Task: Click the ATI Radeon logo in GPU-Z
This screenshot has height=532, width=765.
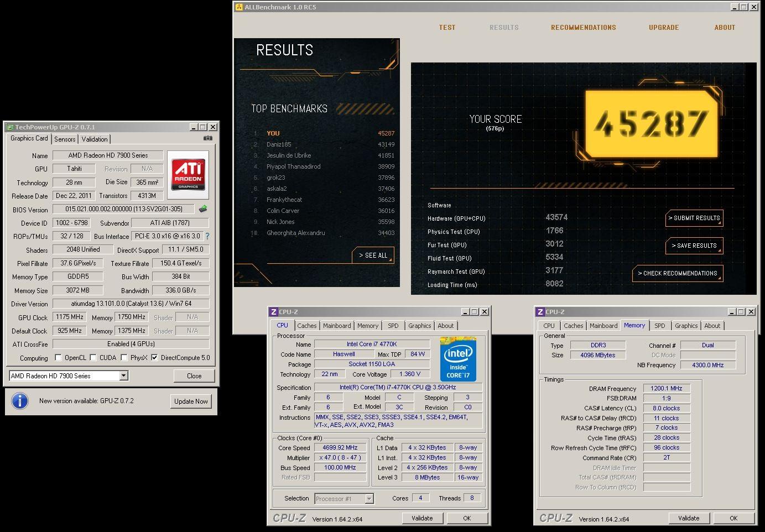Action: pyautogui.click(x=188, y=175)
